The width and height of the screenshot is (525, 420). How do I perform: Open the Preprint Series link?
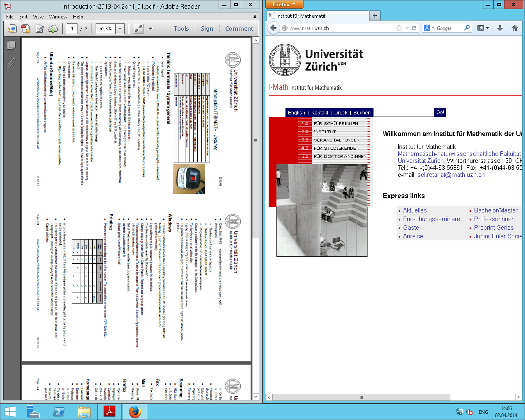494,228
